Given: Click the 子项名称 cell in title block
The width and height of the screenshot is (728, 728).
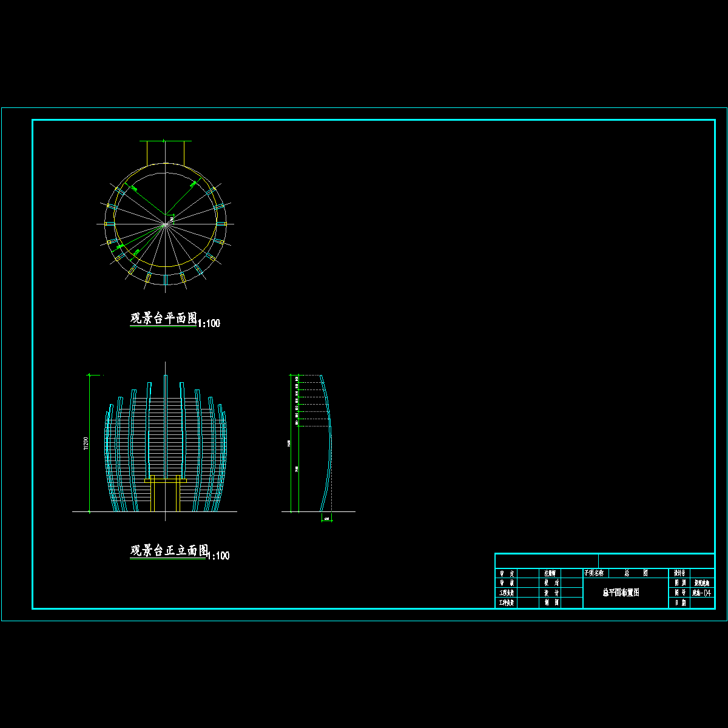Looking at the screenshot, I should (x=594, y=573).
